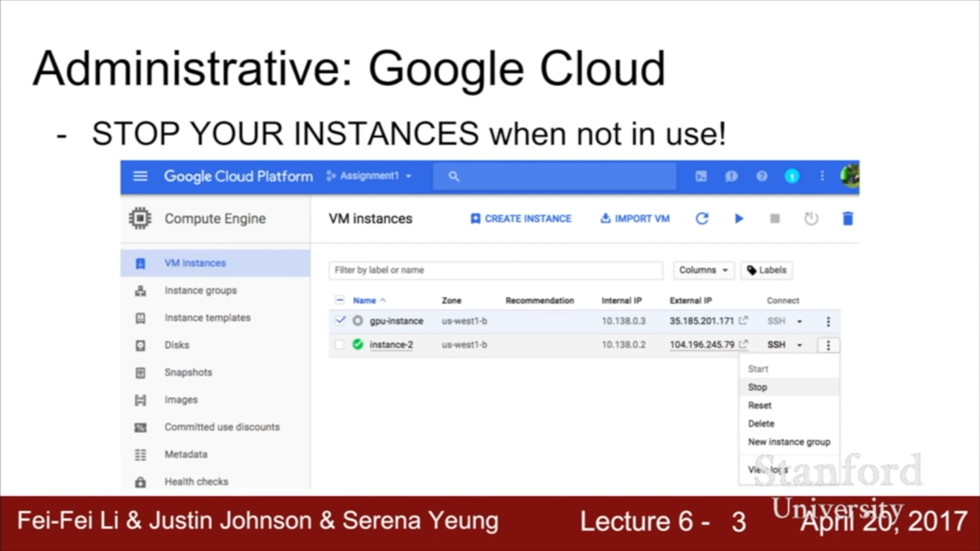Open Cloud Shell terminal icon
This screenshot has width=980, height=551.
click(701, 176)
